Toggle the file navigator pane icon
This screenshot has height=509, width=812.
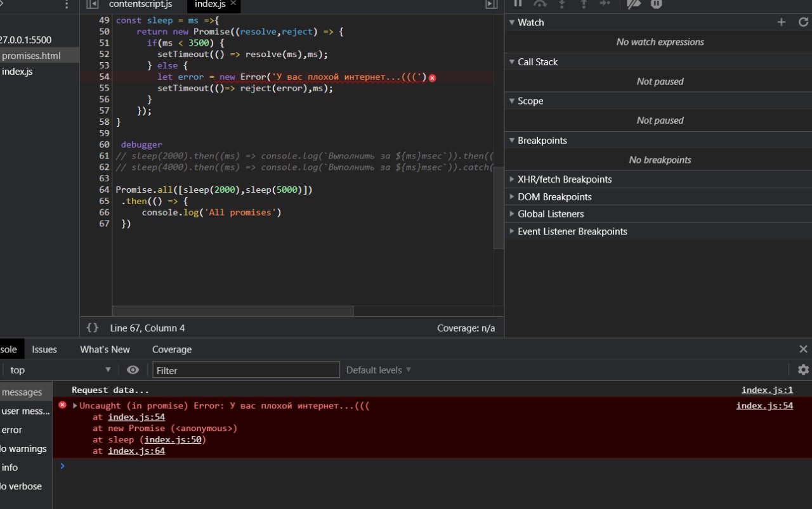click(x=93, y=4)
